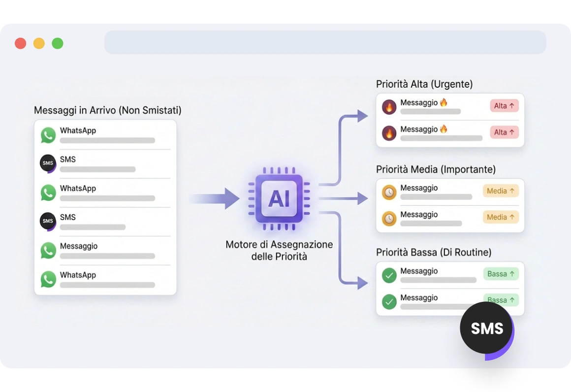The image size is (571, 392).
Task: Open lower Messaggio row in Alta card
Action: (x=450, y=133)
